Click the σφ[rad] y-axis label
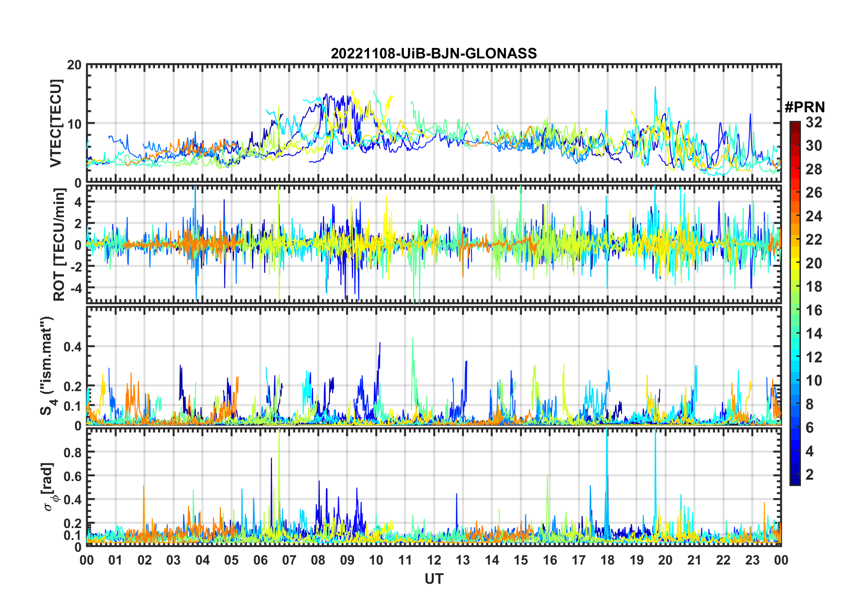Viewport: 868px width, 607px height. [x=49, y=487]
